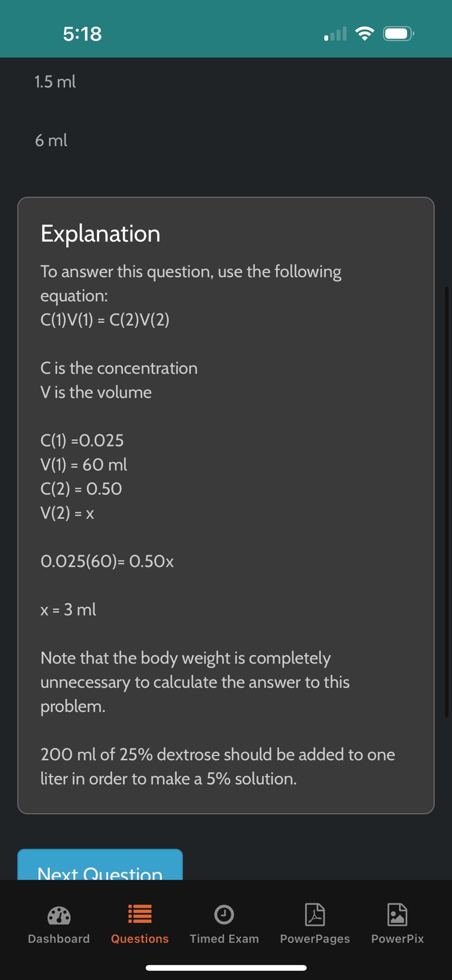Image resolution: width=452 pixels, height=980 pixels.
Task: Tap the Explanation heading
Action: click(100, 234)
